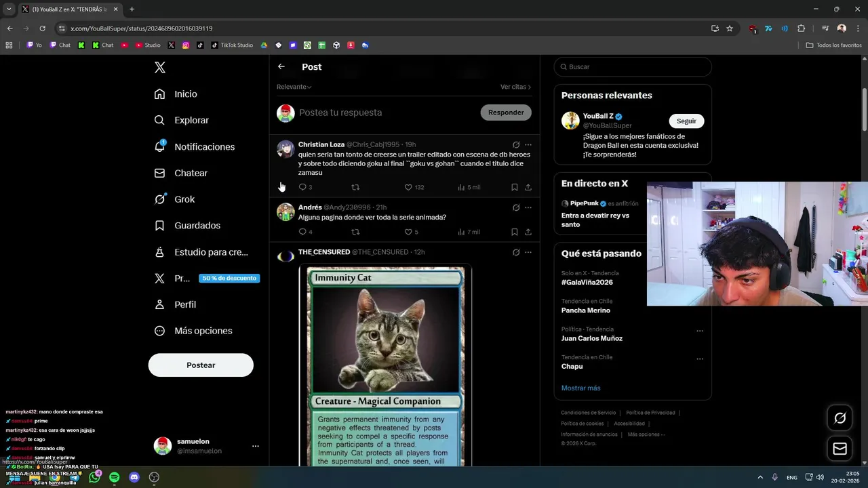The image size is (868, 488).
Task: Open YouBall Z profile name
Action: coord(598,116)
